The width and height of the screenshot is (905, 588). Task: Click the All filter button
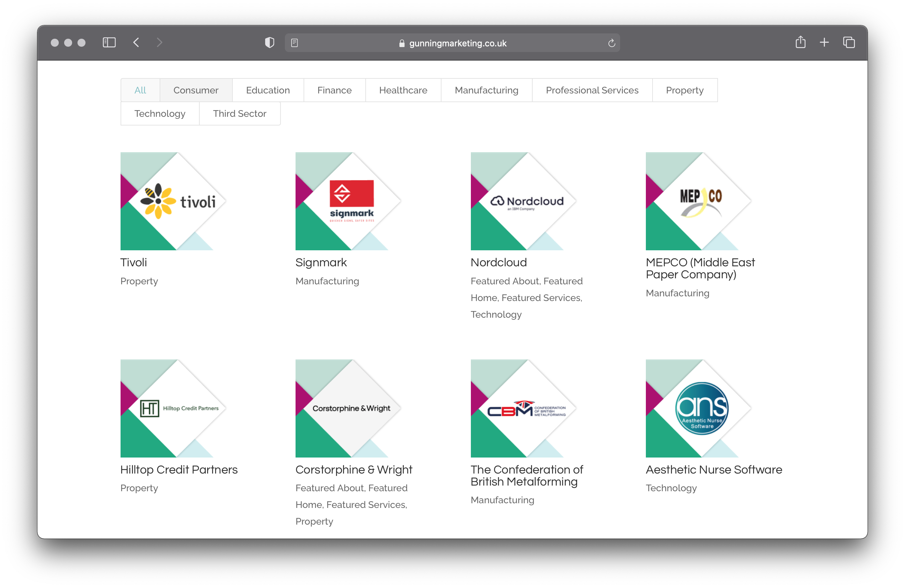pos(140,90)
